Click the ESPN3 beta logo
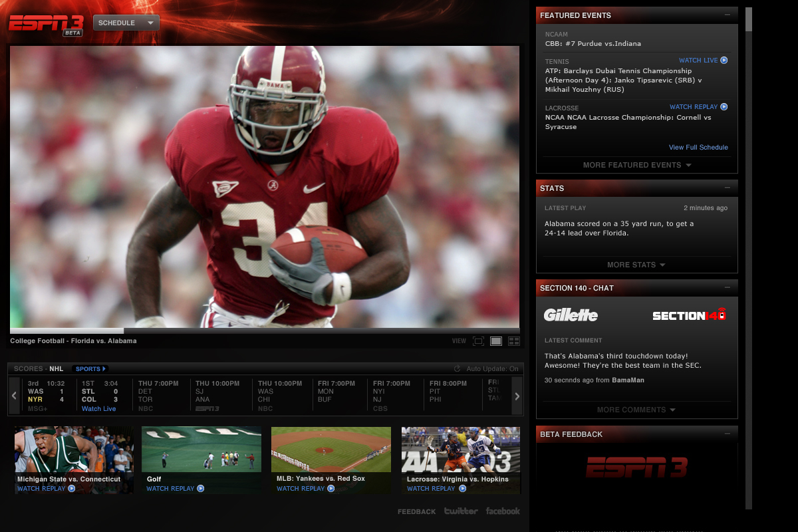798x532 pixels. (x=46, y=24)
